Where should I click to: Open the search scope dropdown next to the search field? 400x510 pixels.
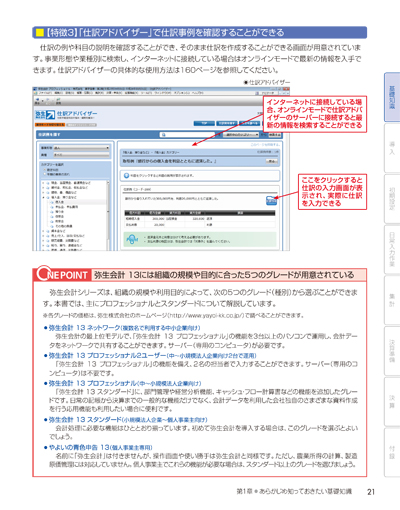(241, 135)
